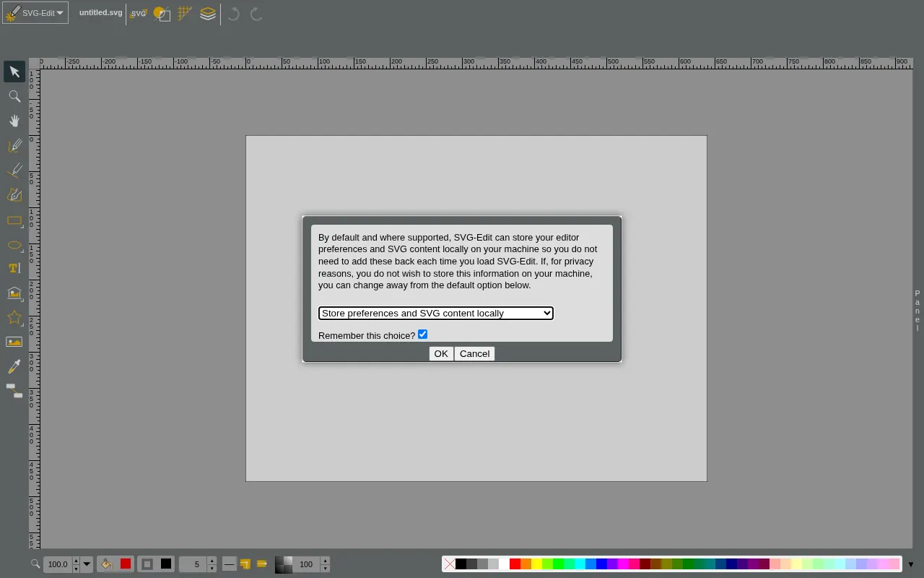This screenshot has width=924, height=578.
Task: Click the zoom value field showing 100.0
Action: 58,564
